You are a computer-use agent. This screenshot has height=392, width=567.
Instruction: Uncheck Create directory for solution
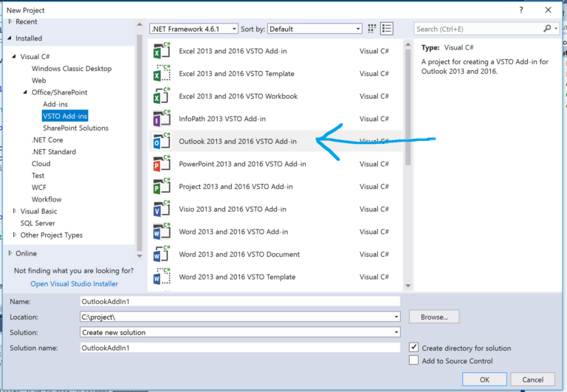click(413, 348)
